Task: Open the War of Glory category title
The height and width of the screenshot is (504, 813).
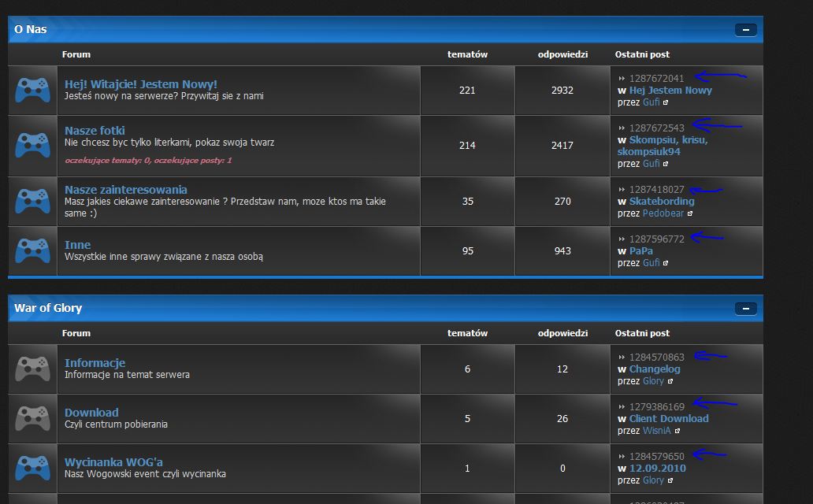Action: (48, 308)
